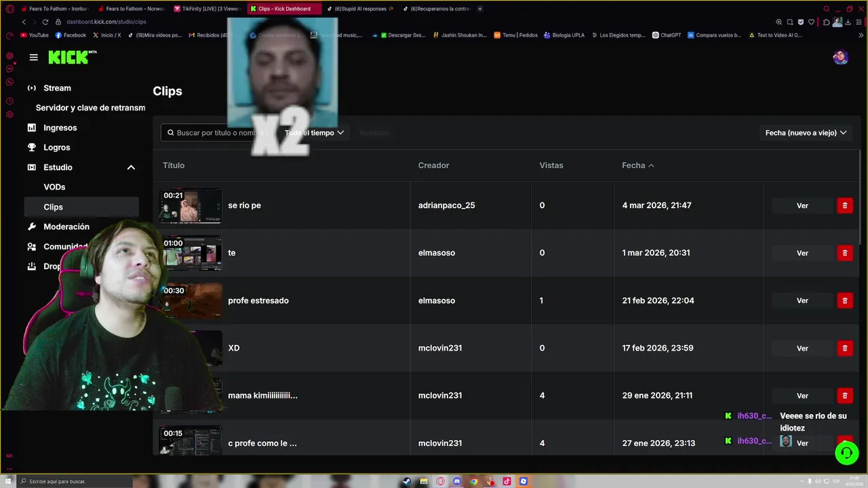The width and height of the screenshot is (868, 488).
Task: Click the Windows Start button
Action: [x=8, y=481]
